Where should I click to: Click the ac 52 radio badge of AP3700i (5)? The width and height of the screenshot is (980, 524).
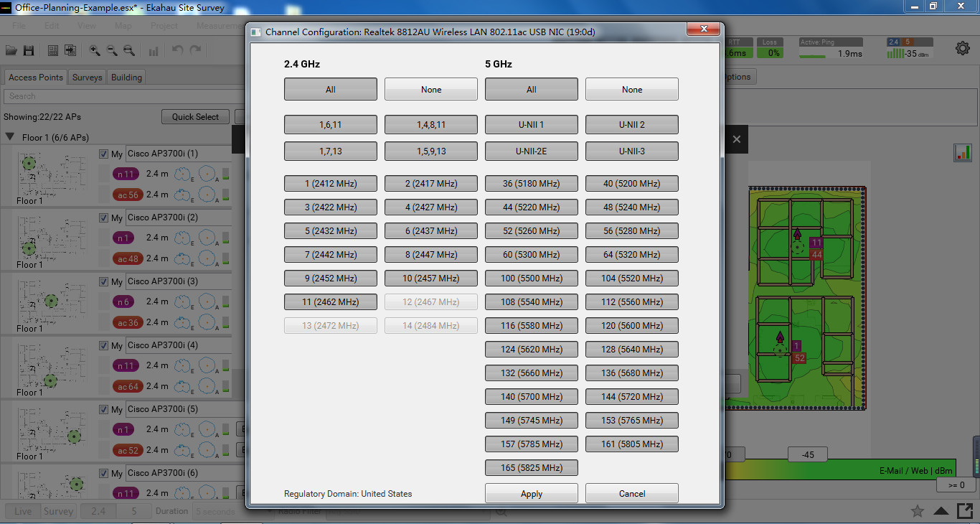tap(126, 450)
